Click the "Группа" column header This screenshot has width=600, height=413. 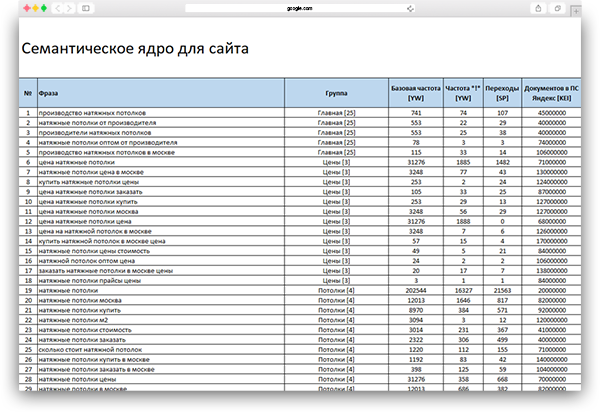[336, 95]
